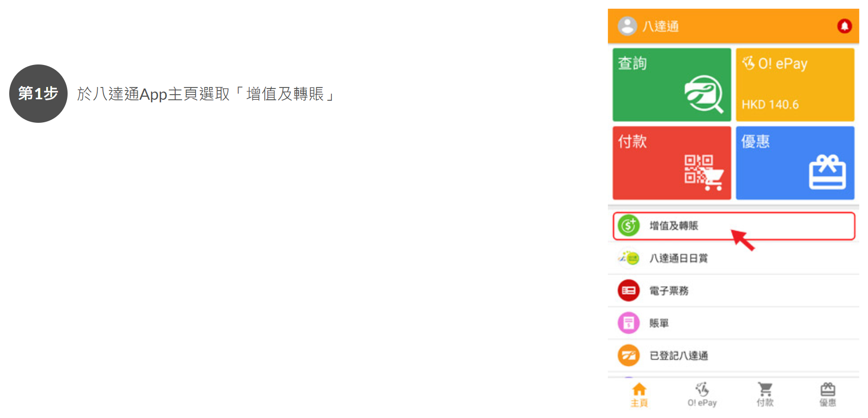Tap the red notification bell icon

pos(844,26)
